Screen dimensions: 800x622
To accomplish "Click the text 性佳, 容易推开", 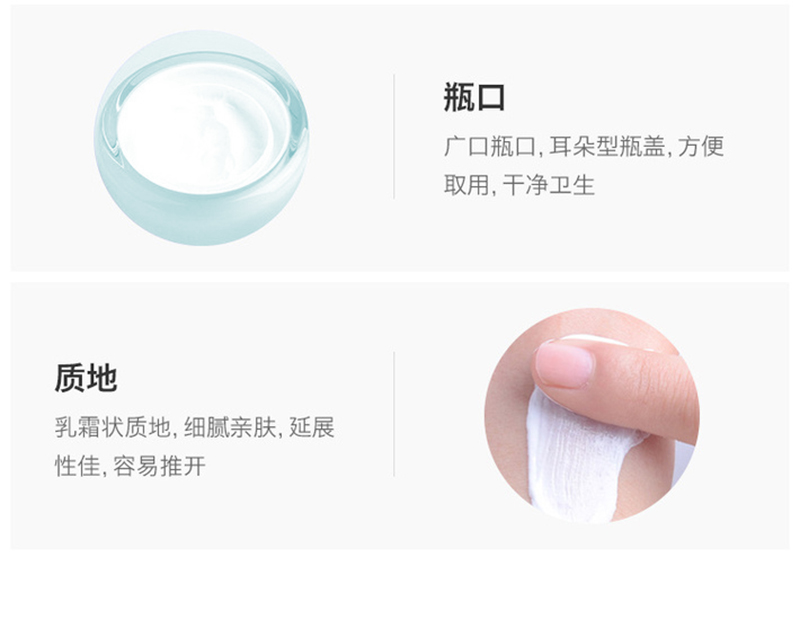I will tap(130, 466).
